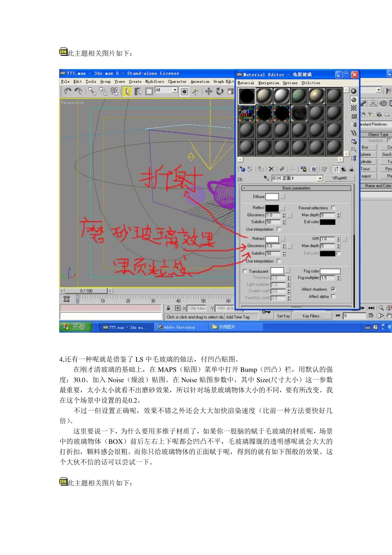This screenshot has width=392, height=555.
Task: Select the first black material sample slot
Action: pyautogui.click(x=247, y=96)
